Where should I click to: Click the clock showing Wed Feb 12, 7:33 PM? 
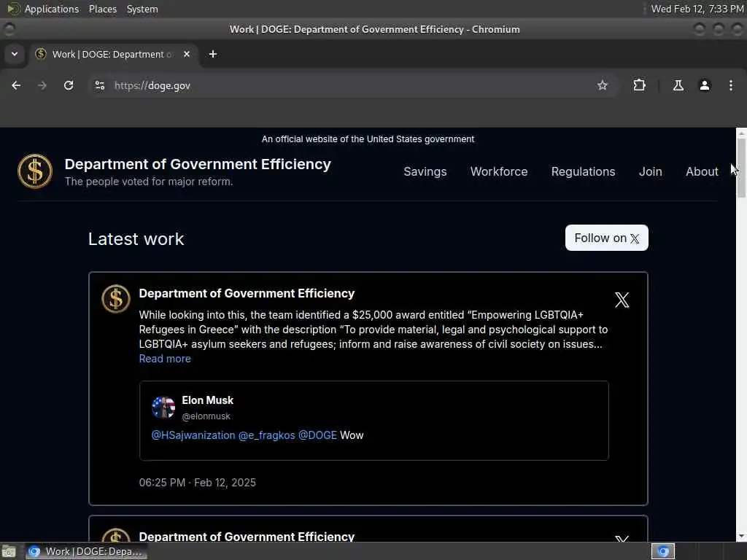point(697,9)
